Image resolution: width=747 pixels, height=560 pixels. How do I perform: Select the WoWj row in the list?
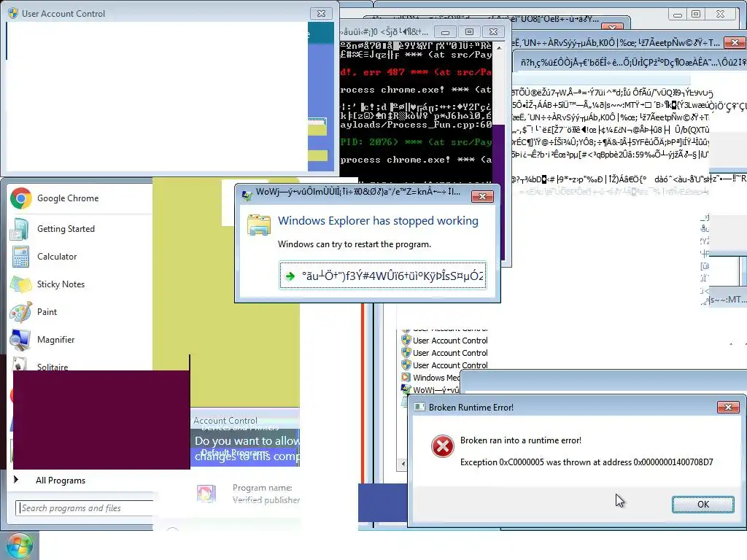click(x=430, y=389)
